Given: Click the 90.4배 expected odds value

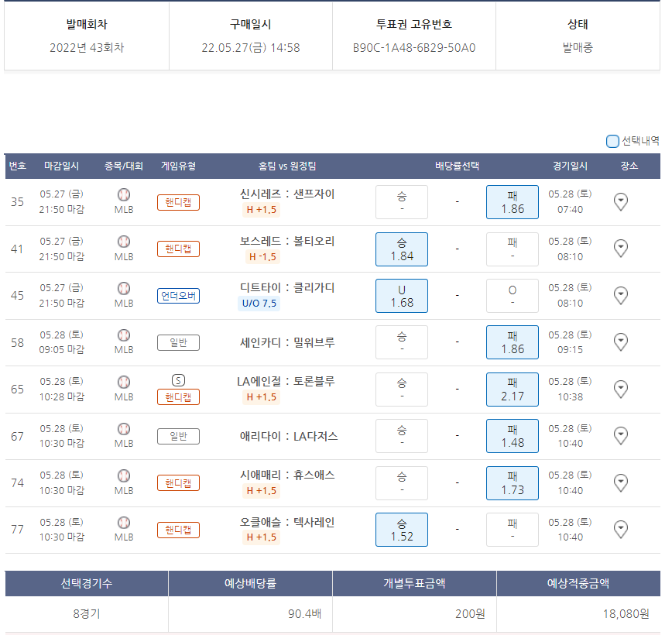Looking at the screenshot, I should (305, 613).
